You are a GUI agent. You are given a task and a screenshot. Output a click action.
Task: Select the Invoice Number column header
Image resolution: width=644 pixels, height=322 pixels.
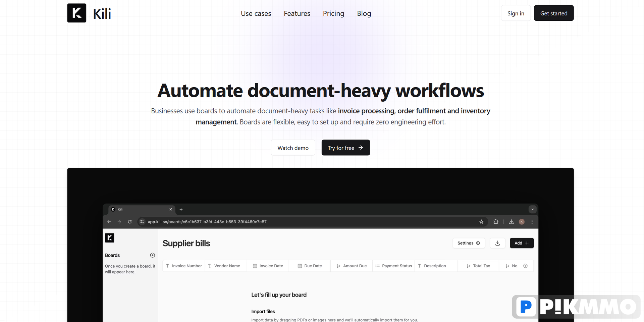[184, 266]
